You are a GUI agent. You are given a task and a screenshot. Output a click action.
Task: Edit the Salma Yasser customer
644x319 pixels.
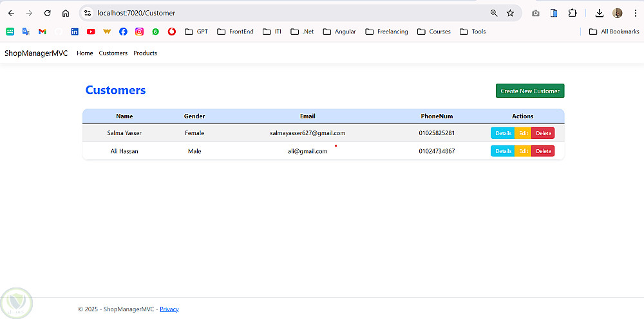click(523, 133)
